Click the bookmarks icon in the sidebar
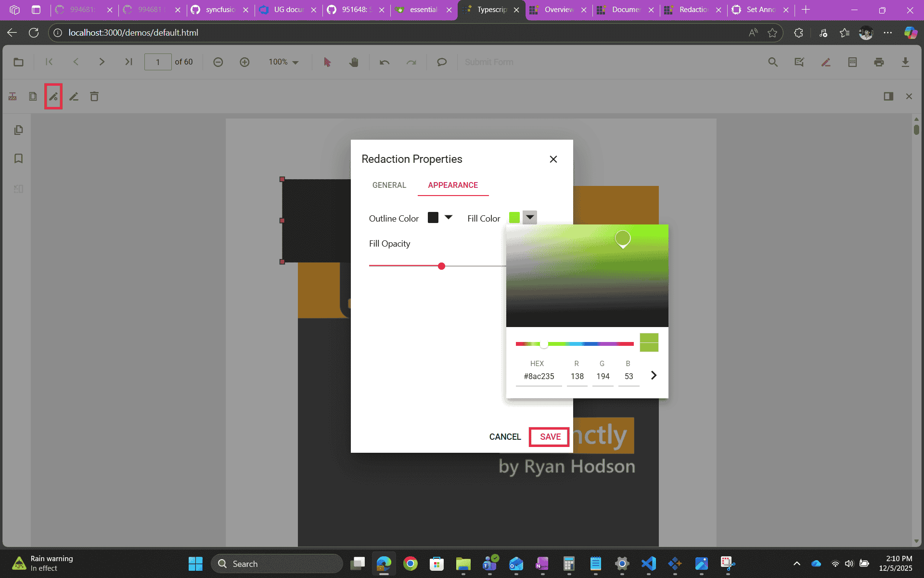This screenshot has height=578, width=924. [18, 158]
